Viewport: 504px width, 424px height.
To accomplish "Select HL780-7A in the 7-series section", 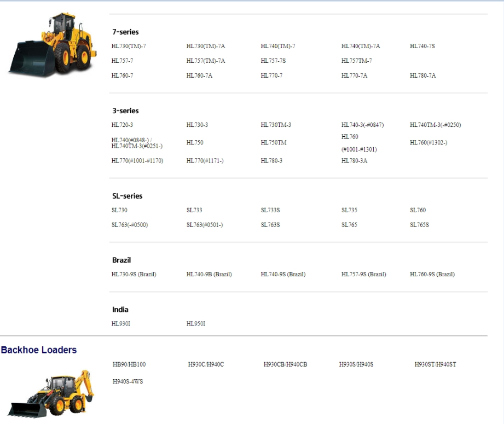I will pyautogui.click(x=422, y=75).
